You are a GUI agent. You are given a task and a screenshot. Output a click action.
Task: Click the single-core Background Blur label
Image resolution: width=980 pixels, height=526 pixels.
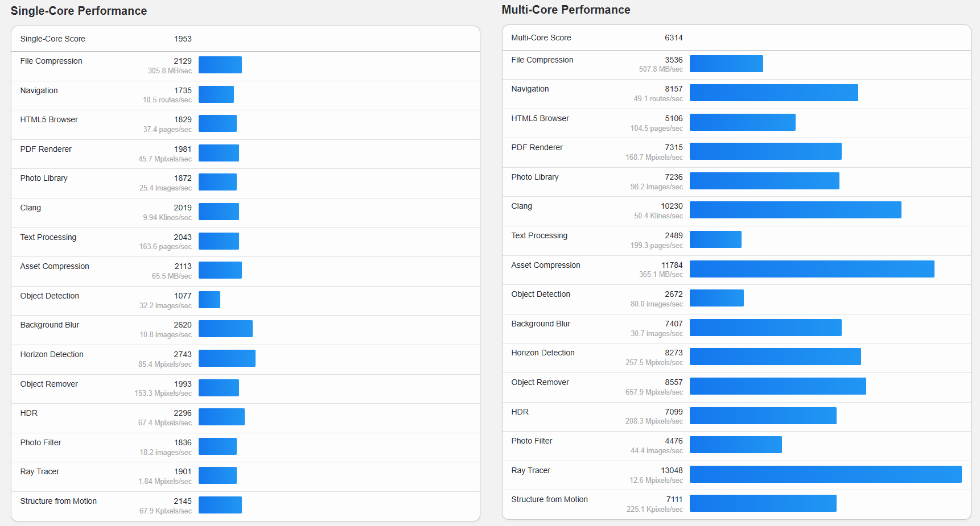point(50,325)
